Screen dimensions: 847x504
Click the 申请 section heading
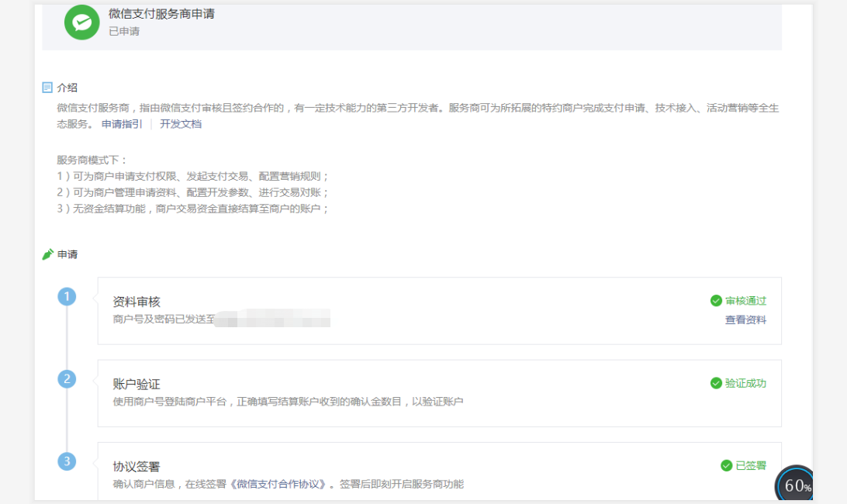click(67, 254)
